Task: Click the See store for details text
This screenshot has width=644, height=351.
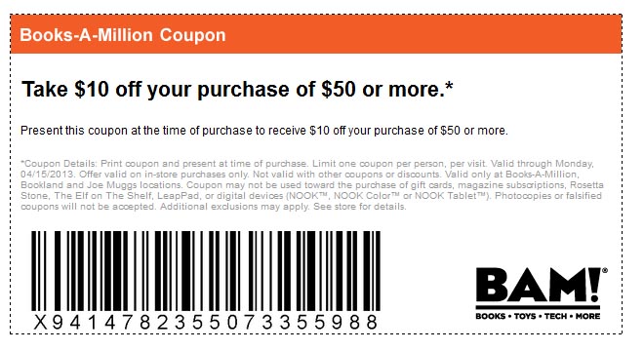Action: [x=360, y=207]
